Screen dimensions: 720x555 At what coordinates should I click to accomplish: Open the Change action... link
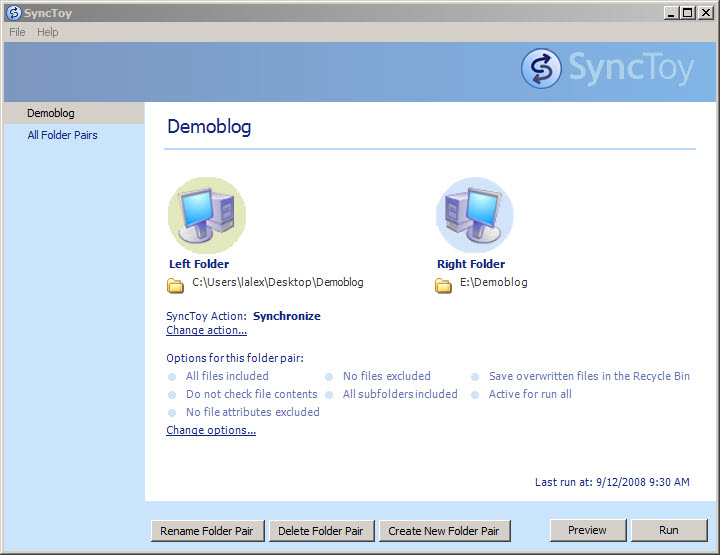(x=207, y=330)
